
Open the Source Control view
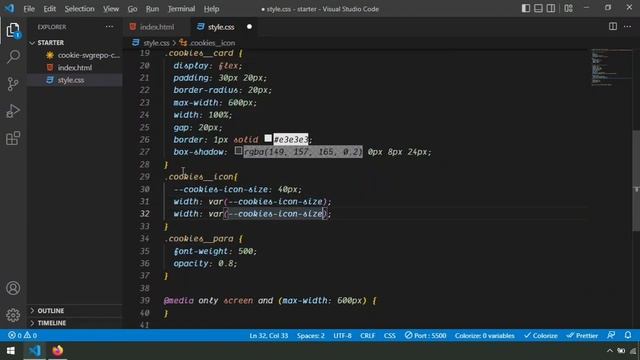tap(13, 84)
